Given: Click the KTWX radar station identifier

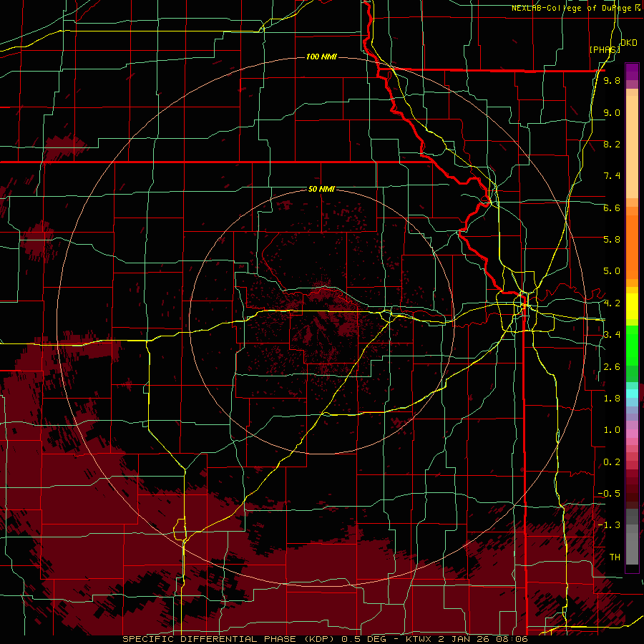Looking at the screenshot, I should [x=419, y=639].
